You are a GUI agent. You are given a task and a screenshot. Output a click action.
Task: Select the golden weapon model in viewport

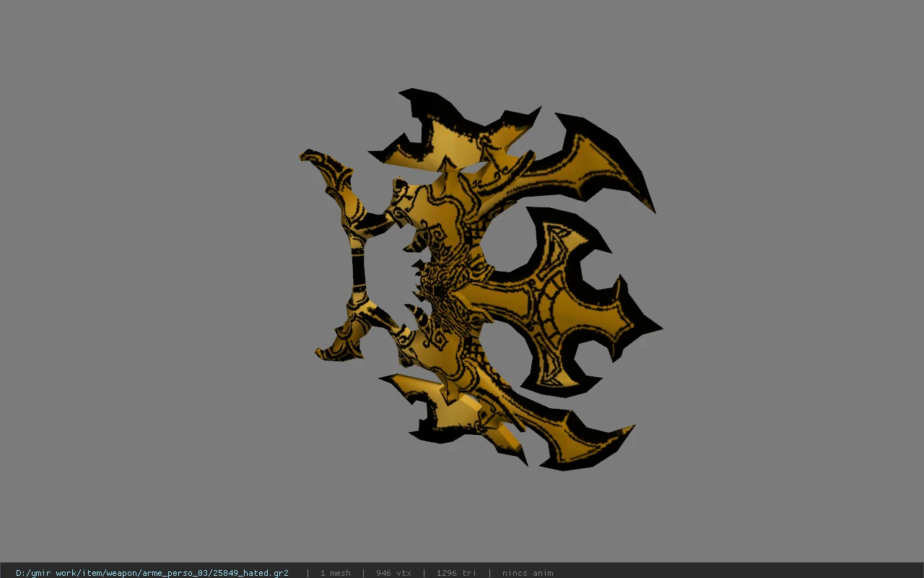pyautogui.click(x=481, y=279)
